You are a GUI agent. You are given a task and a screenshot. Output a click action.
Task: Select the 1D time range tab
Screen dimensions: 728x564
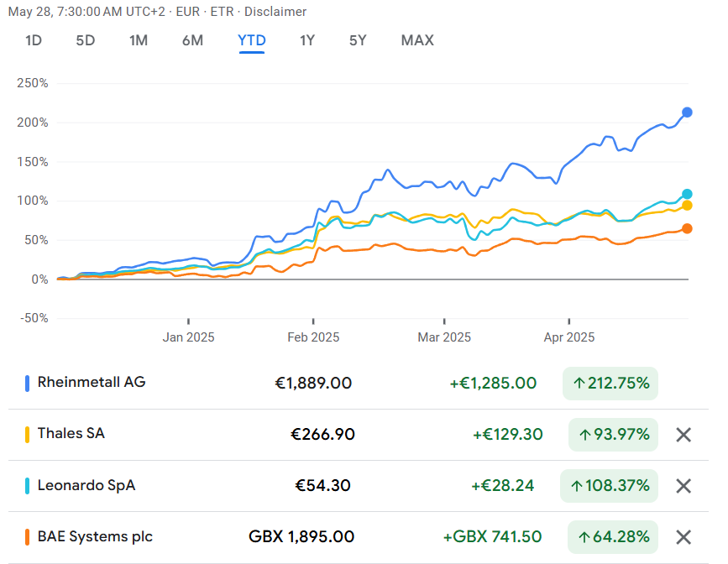pyautogui.click(x=34, y=40)
